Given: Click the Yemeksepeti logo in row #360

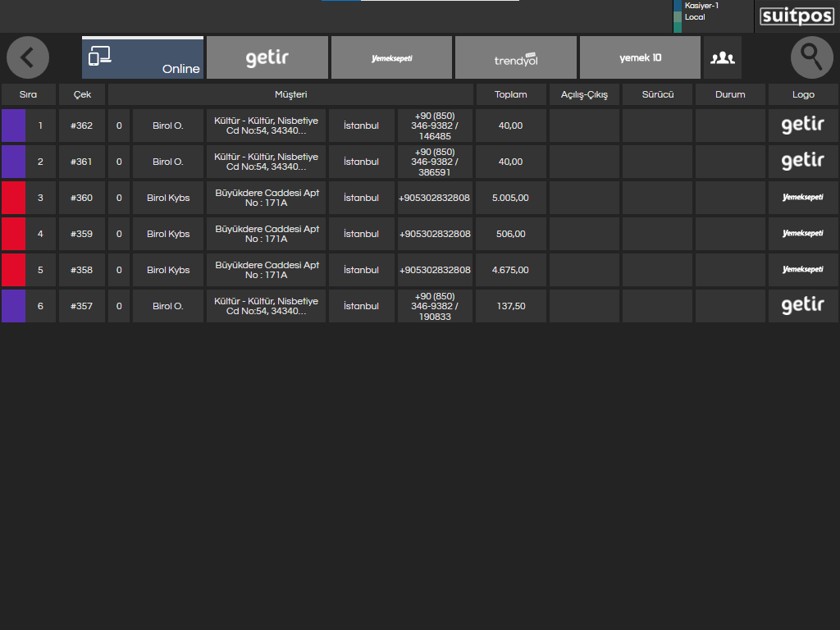Looking at the screenshot, I should pos(802,198).
